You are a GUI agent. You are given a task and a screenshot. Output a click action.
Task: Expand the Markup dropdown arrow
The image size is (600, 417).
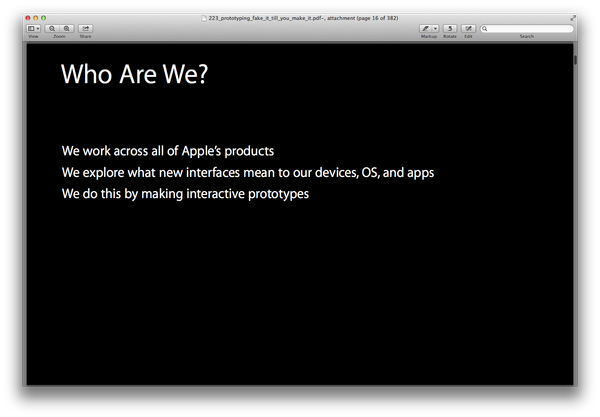[435, 29]
